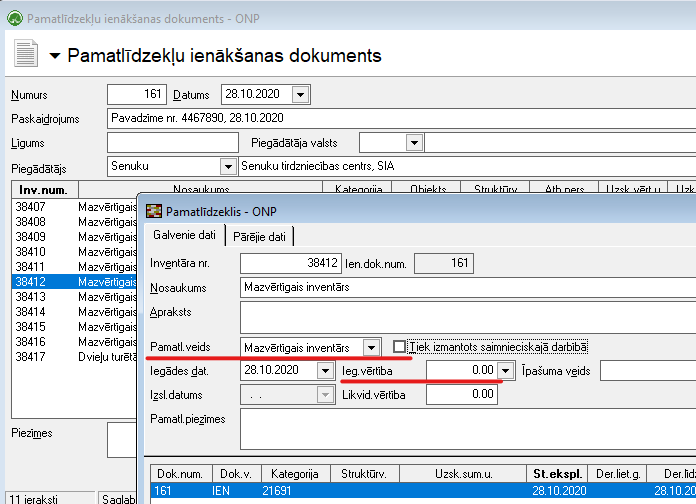
Task: Switch to the Galvenie dati tab
Action: (184, 235)
